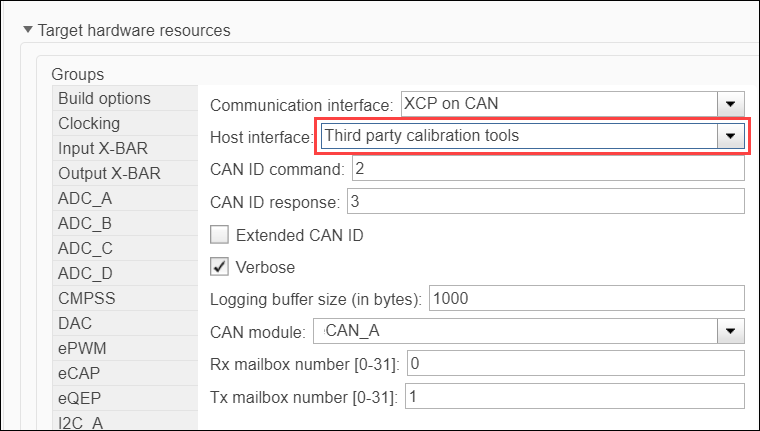The height and width of the screenshot is (431, 760).
Task: Click the Rx mailbox number field
Action: [574, 363]
